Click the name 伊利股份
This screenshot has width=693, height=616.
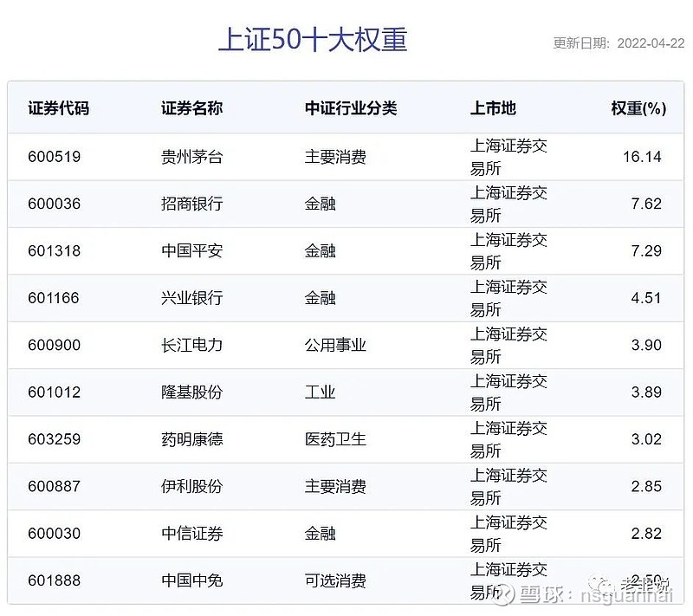[191, 487]
